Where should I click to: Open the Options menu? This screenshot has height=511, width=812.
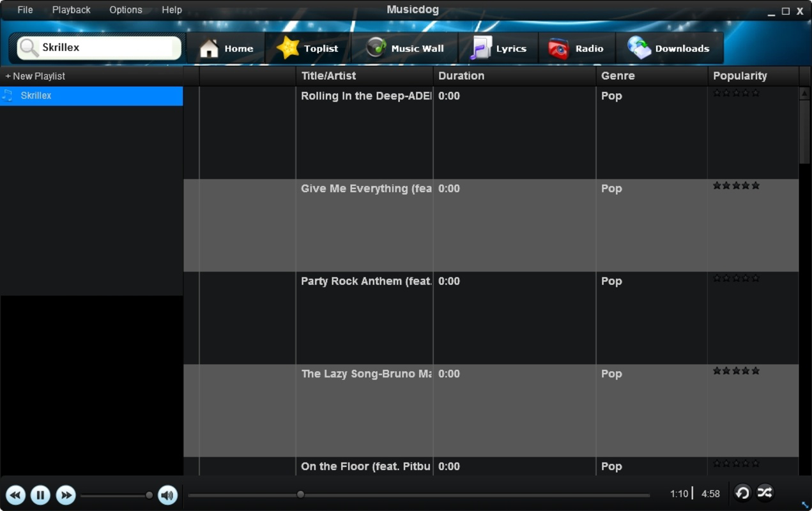click(126, 10)
